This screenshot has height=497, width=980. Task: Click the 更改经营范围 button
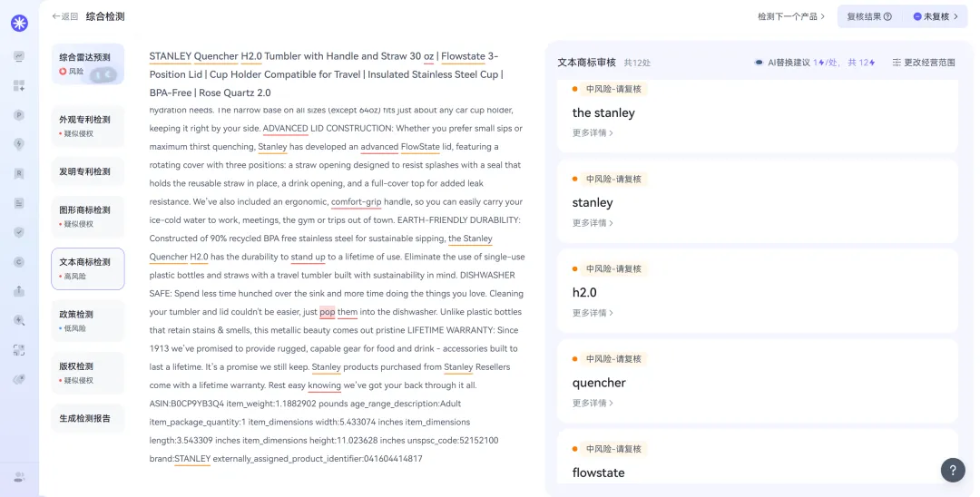pyautogui.click(x=924, y=63)
